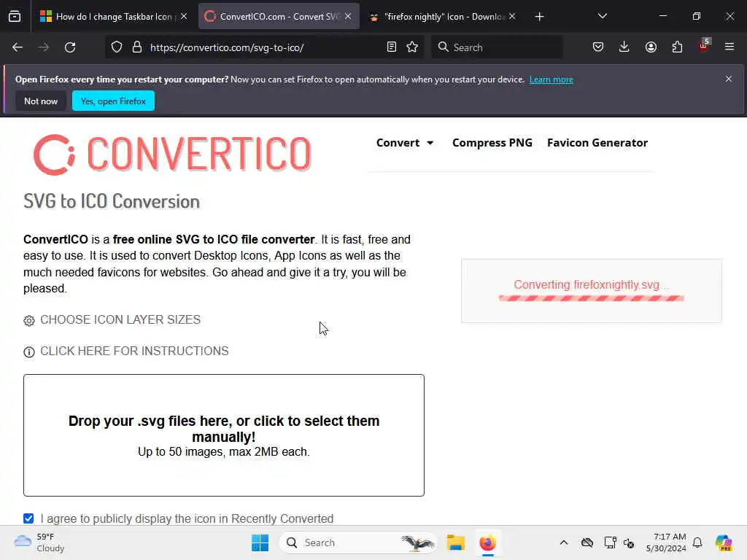Click the ConvertICO logo
Viewport: 747px width, 560px height.
pyautogui.click(x=172, y=155)
